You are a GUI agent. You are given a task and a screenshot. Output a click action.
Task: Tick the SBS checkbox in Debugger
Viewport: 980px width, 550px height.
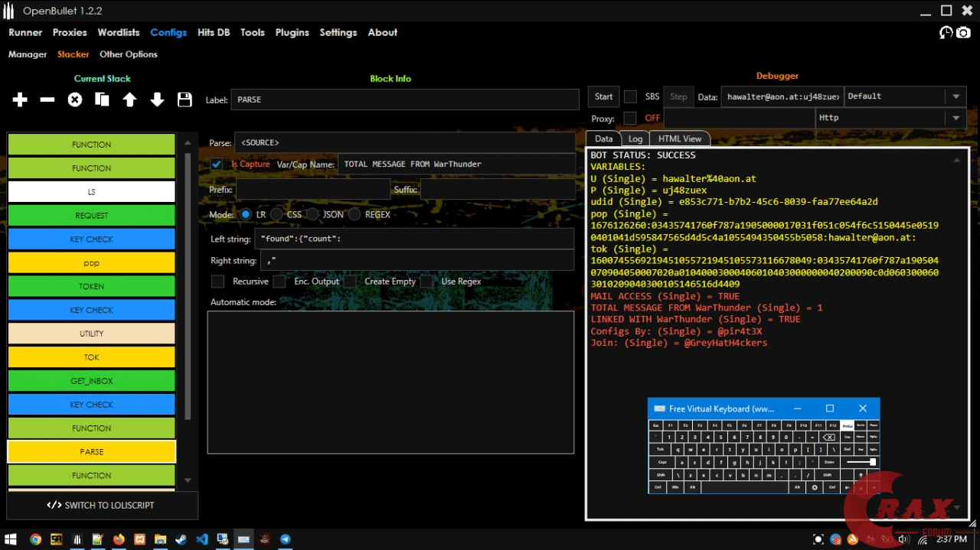630,96
